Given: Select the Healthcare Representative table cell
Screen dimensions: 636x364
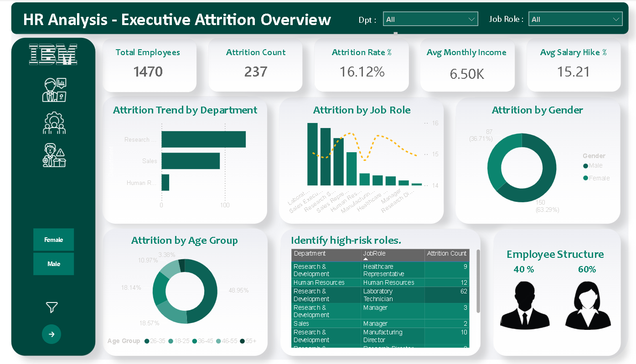Looking at the screenshot, I should (x=393, y=270).
